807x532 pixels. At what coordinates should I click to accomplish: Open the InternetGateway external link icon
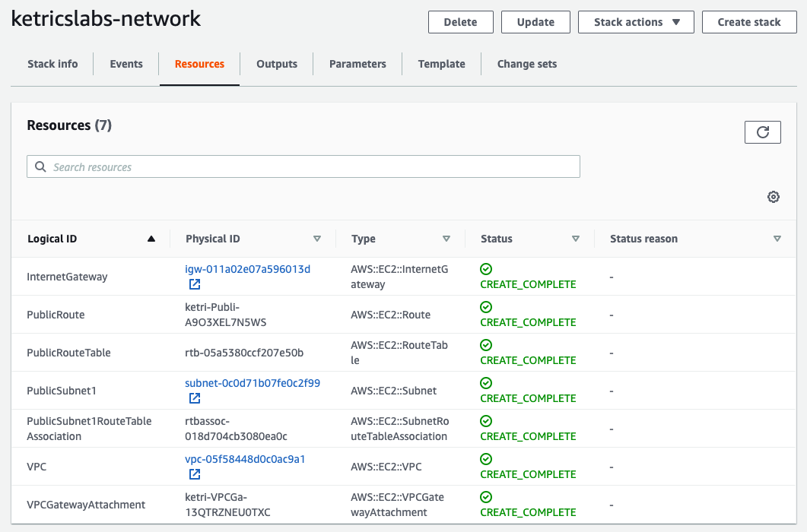195,284
